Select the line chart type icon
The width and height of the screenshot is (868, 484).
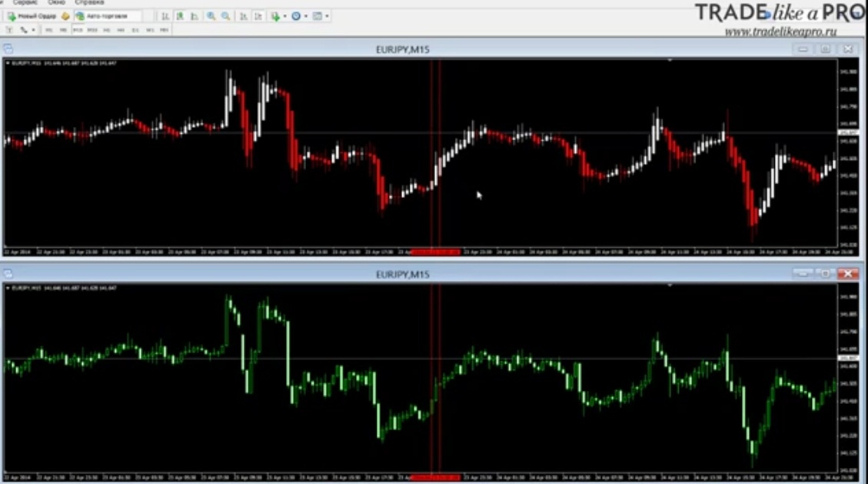[195, 16]
